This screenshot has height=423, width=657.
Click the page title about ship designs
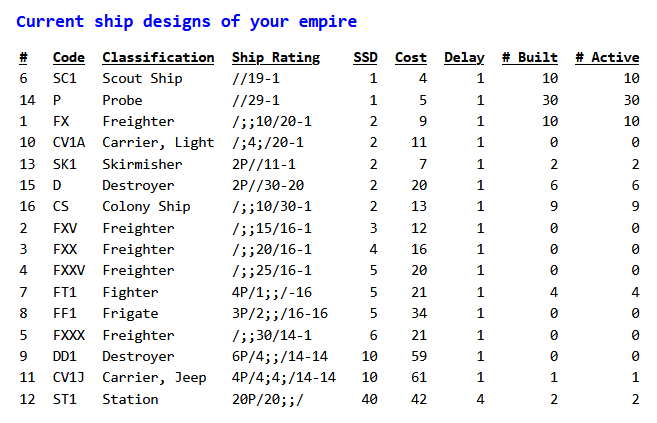click(186, 21)
